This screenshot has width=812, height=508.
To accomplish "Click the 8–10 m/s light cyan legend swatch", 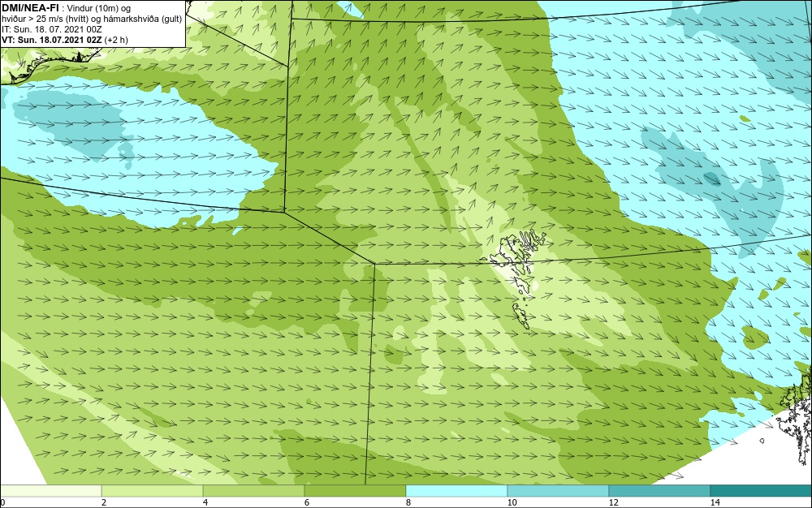I will click(456, 491).
